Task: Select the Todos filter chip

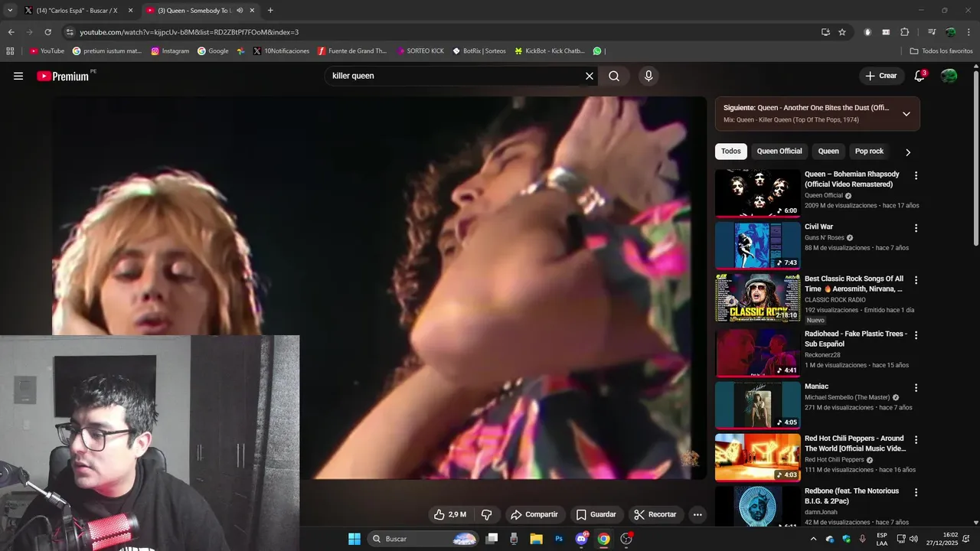Action: click(731, 152)
